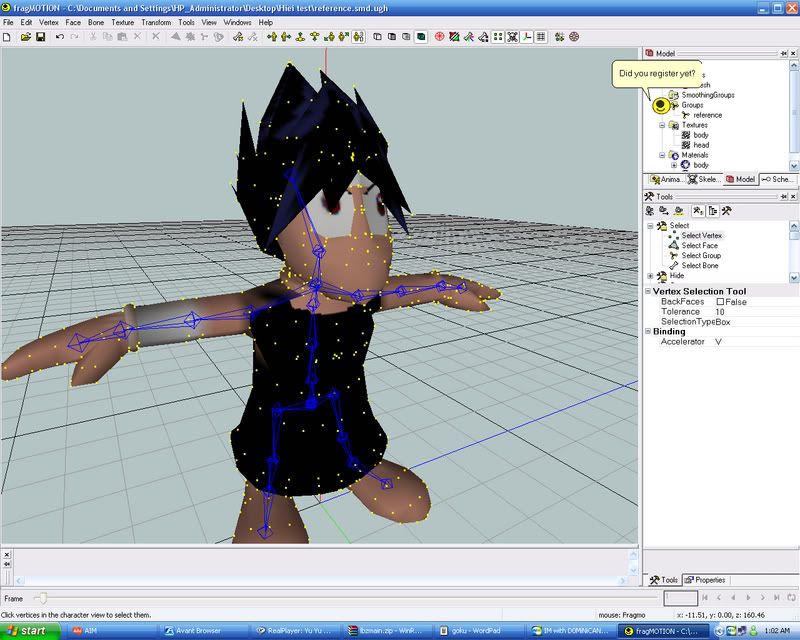This screenshot has height=640, width=800.
Task: Choose the Select Face tool
Action: point(699,245)
